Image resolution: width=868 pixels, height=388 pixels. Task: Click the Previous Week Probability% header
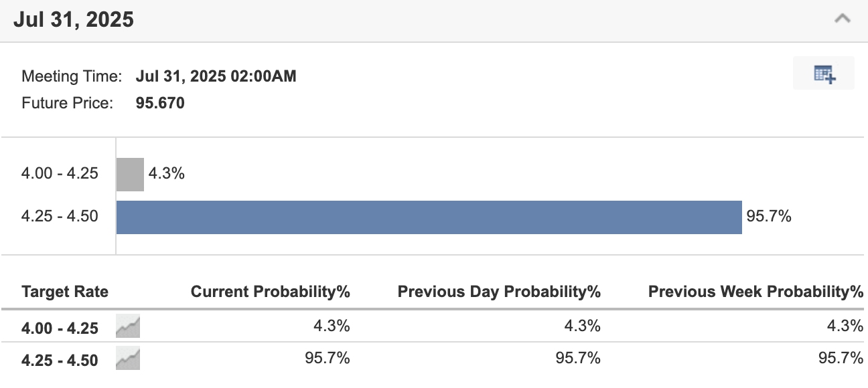pyautogui.click(x=754, y=292)
